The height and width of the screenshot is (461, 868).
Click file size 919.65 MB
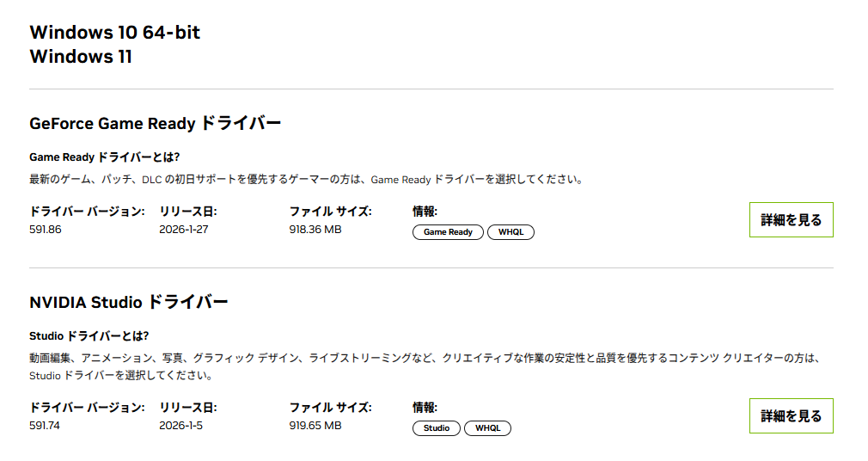tap(315, 426)
